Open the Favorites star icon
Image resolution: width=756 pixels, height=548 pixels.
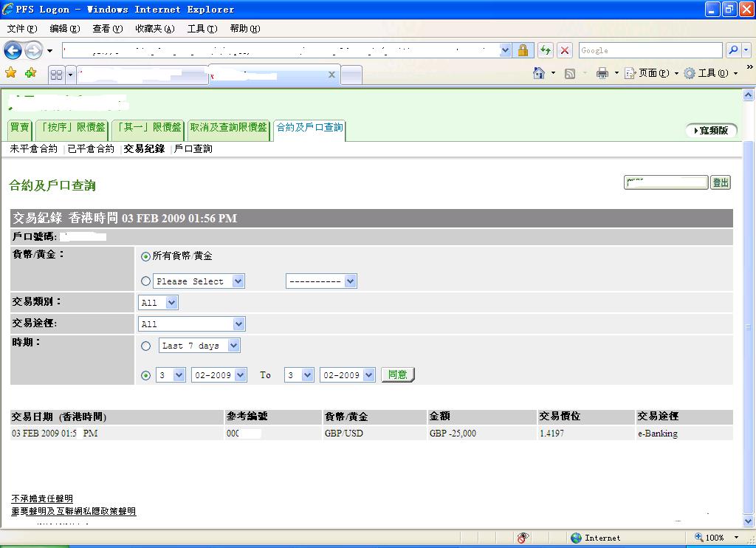pos(10,73)
